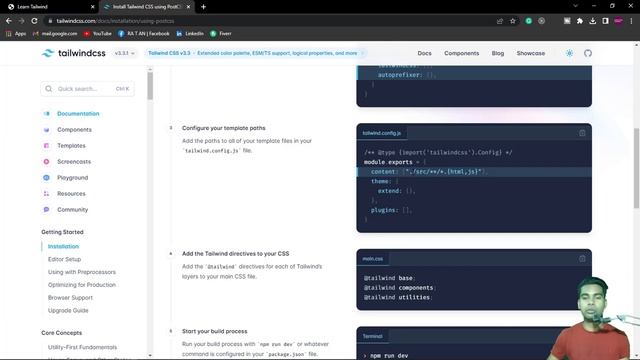Open the YouTube bookmark
The image size is (640, 360).
pos(98,33)
